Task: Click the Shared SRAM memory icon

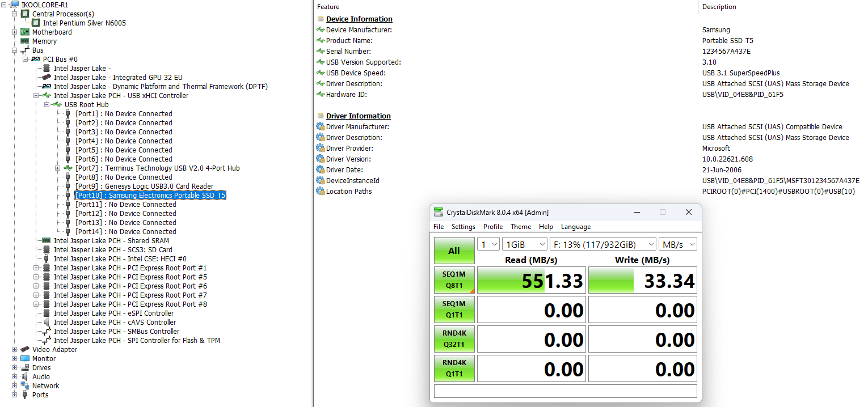Action: (x=47, y=240)
